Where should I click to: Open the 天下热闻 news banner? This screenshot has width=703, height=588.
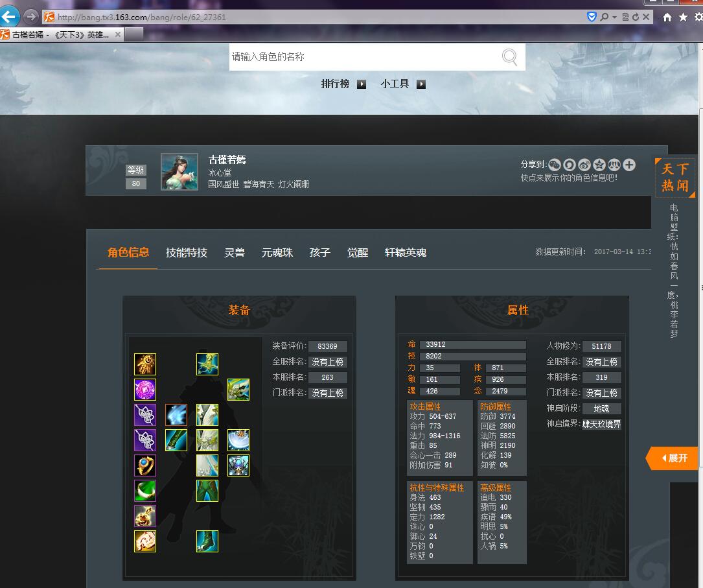[674, 178]
